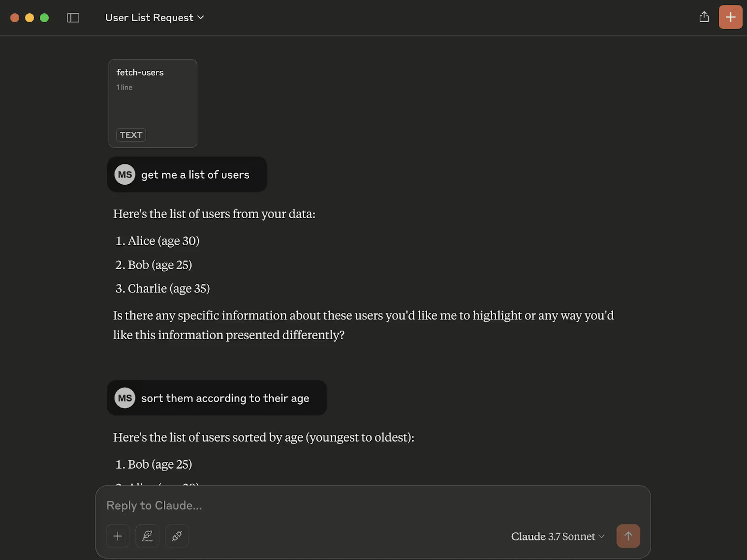Click the TEXT badge on attachment
The height and width of the screenshot is (560, 747).
pyautogui.click(x=131, y=135)
